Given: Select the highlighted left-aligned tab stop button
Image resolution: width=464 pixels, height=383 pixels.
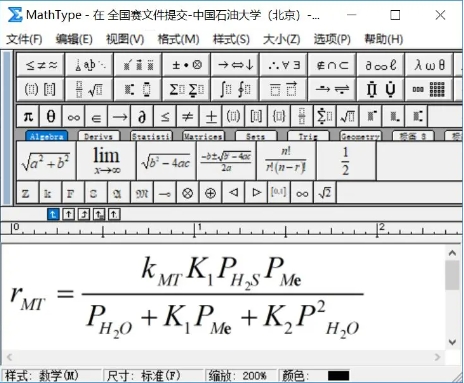Looking at the screenshot, I should (x=53, y=214).
